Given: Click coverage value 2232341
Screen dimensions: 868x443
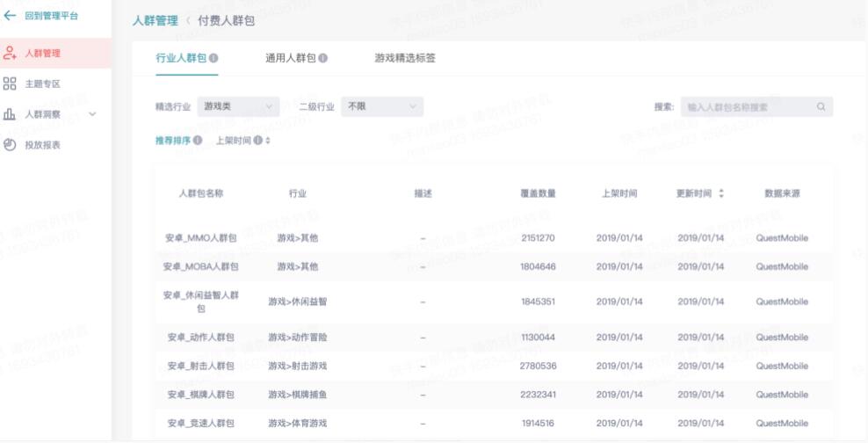Looking at the screenshot, I should coord(538,395).
